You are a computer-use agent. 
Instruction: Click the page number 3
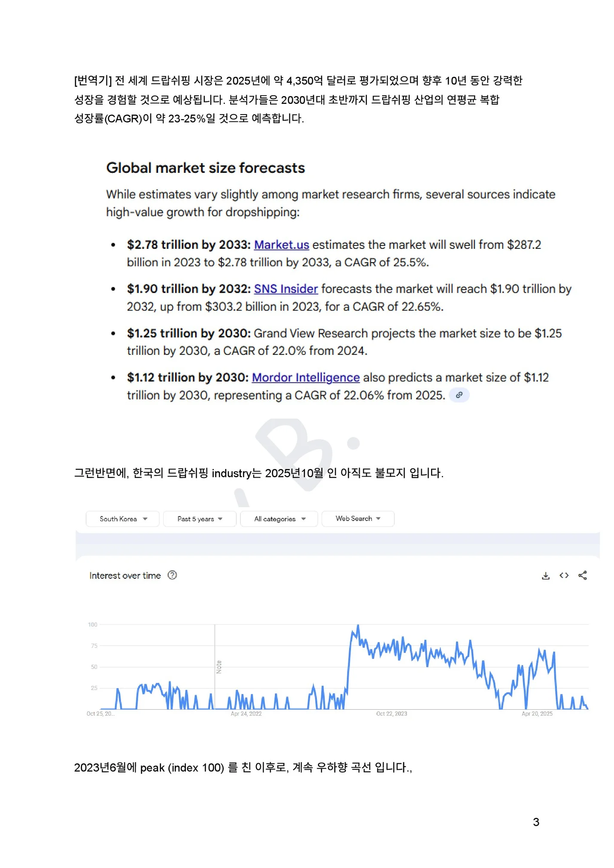tap(536, 822)
